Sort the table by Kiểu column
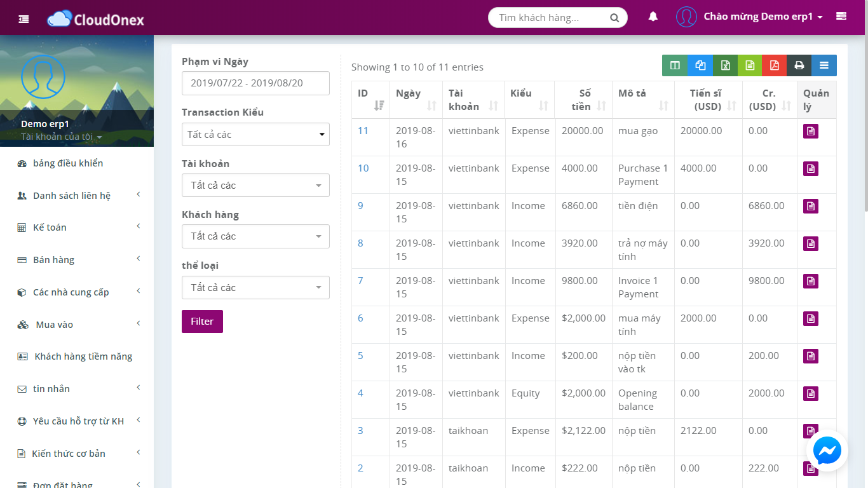This screenshot has height=488, width=868. pos(529,100)
